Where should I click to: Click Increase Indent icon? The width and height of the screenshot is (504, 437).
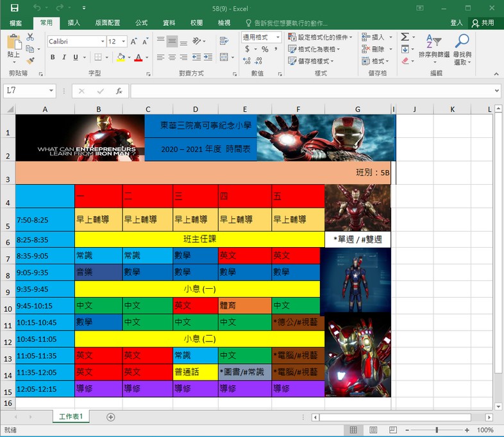tap(208, 57)
